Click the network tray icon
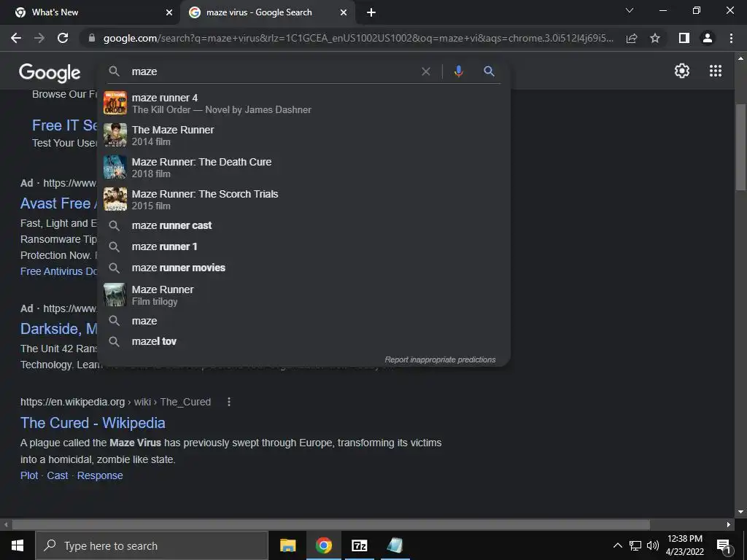This screenshot has height=560, width=747. 635,545
